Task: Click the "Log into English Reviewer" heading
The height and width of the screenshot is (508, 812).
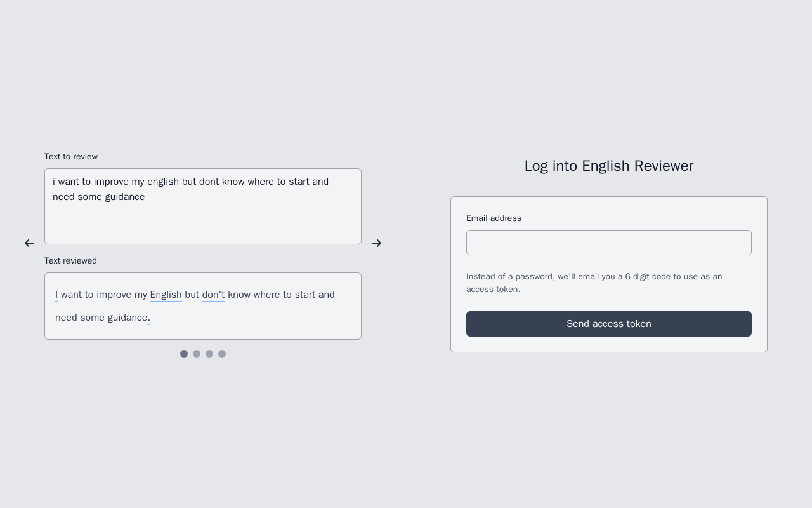Action: point(609,166)
